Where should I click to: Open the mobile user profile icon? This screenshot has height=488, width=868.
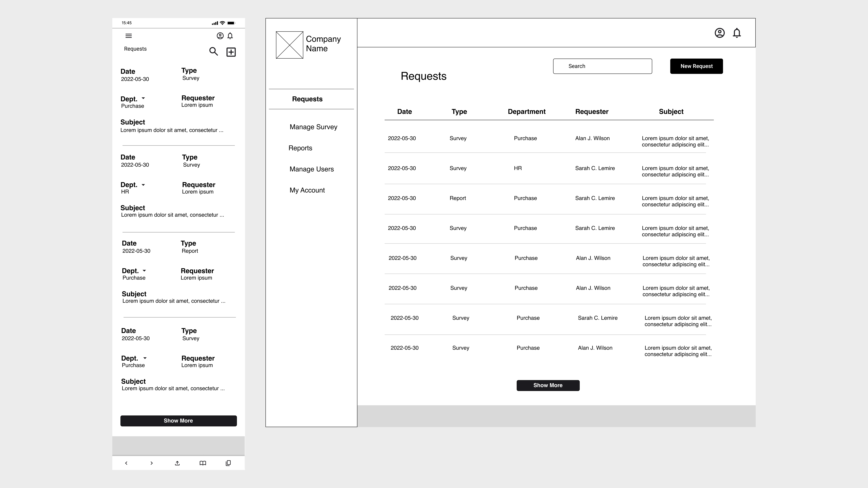tap(220, 36)
